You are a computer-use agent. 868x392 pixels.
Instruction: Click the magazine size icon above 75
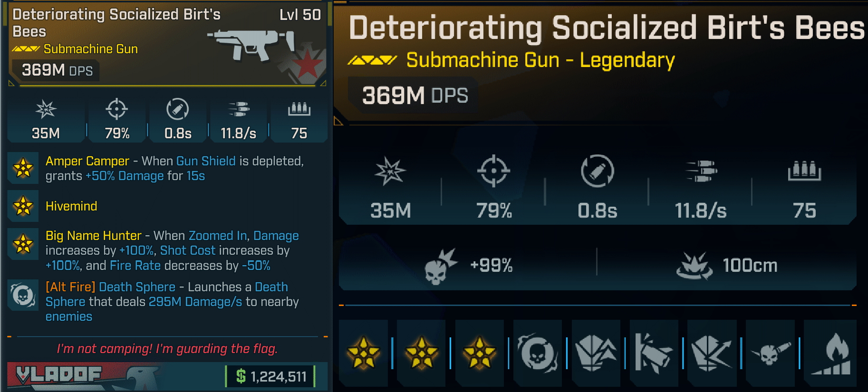[299, 109]
